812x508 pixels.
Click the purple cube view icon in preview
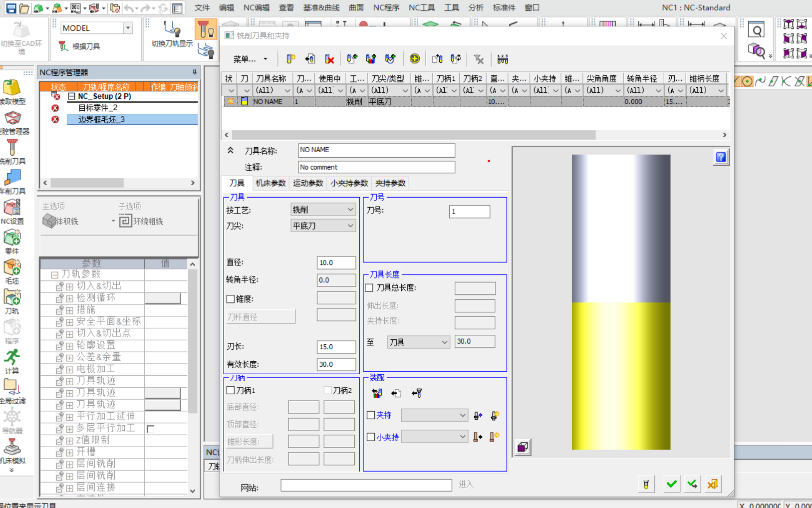523,447
